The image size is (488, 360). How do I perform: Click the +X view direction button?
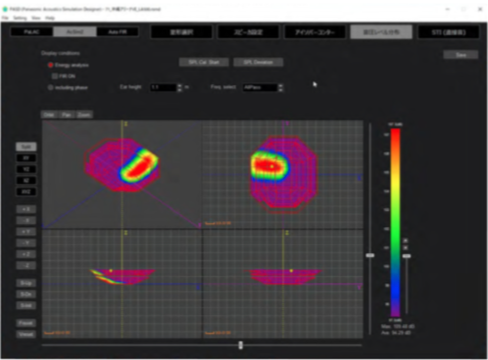(26, 209)
